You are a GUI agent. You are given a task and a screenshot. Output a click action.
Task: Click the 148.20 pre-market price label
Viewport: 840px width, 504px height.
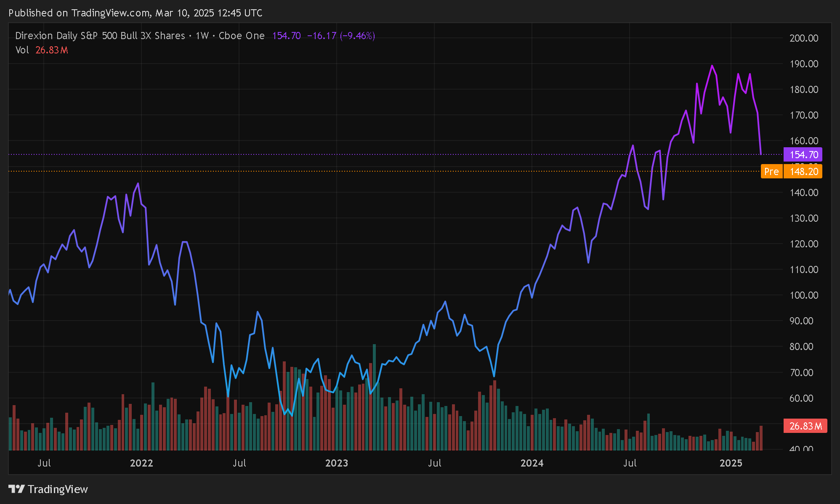pos(803,172)
